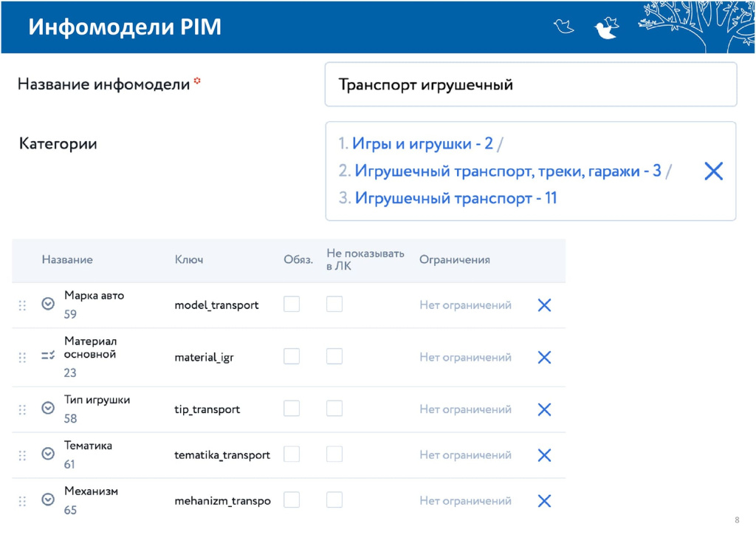Check the Обяз. box for Марка авто
The height and width of the screenshot is (535, 756).
[x=292, y=304]
